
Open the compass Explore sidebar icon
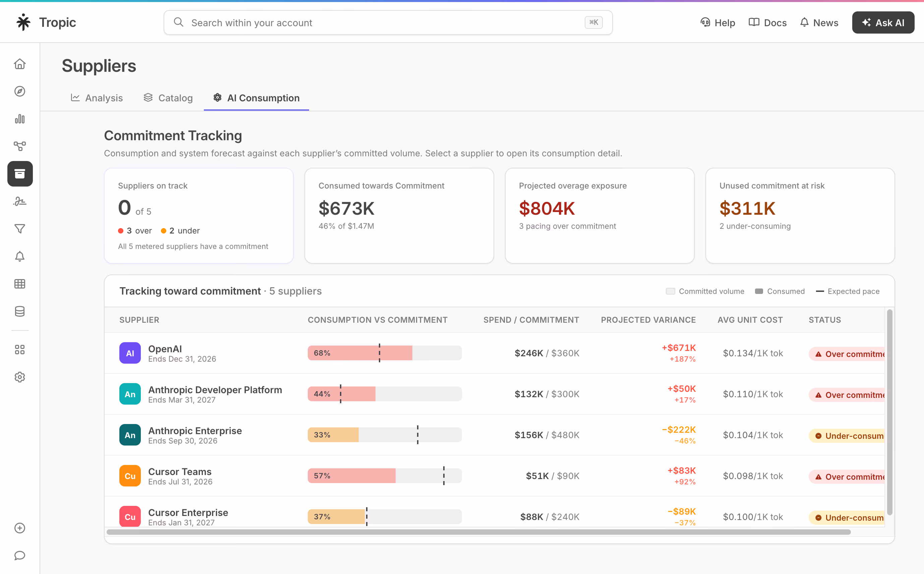[x=20, y=92]
